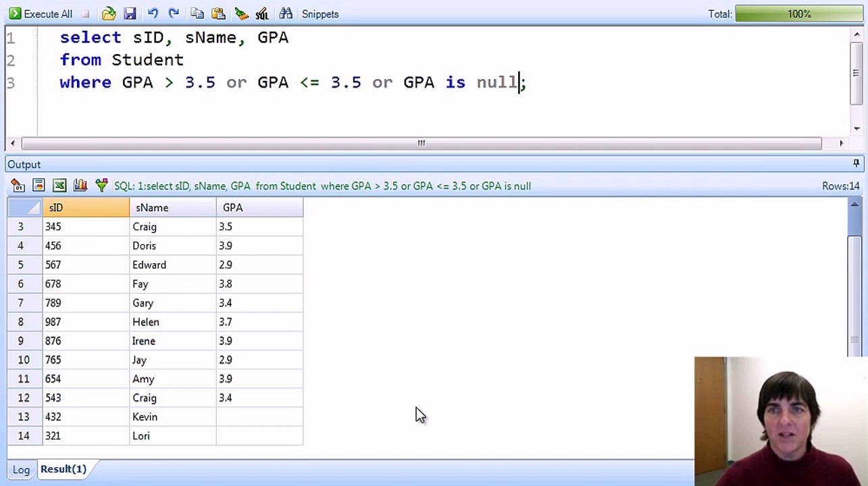Viewport: 868px width, 486px height.
Task: Select the Result(1) tab
Action: point(63,469)
